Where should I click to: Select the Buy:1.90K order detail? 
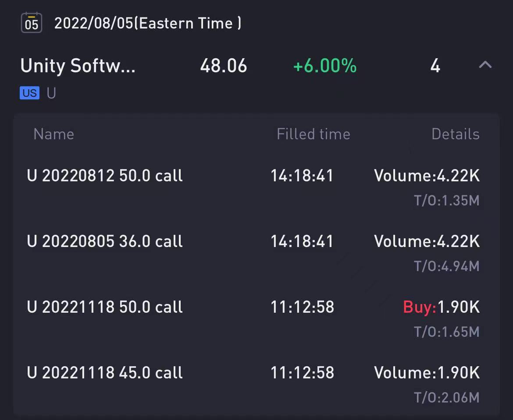[442, 307]
